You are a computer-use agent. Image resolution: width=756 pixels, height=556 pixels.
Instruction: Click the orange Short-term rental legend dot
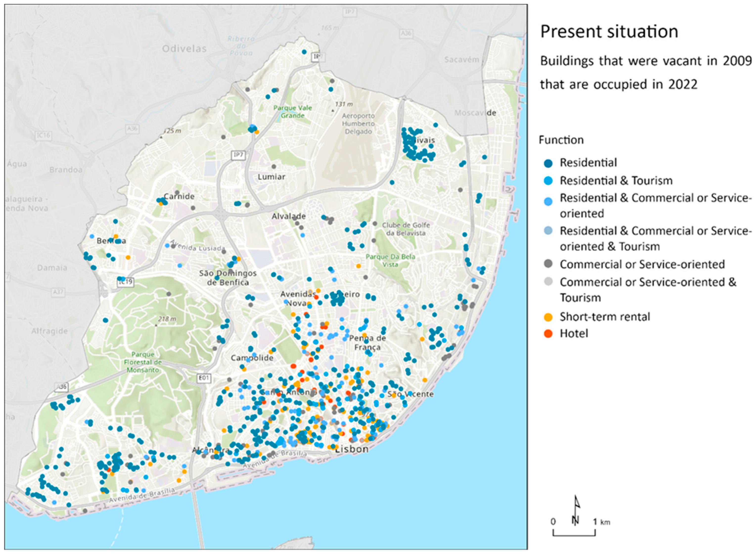click(x=548, y=317)
